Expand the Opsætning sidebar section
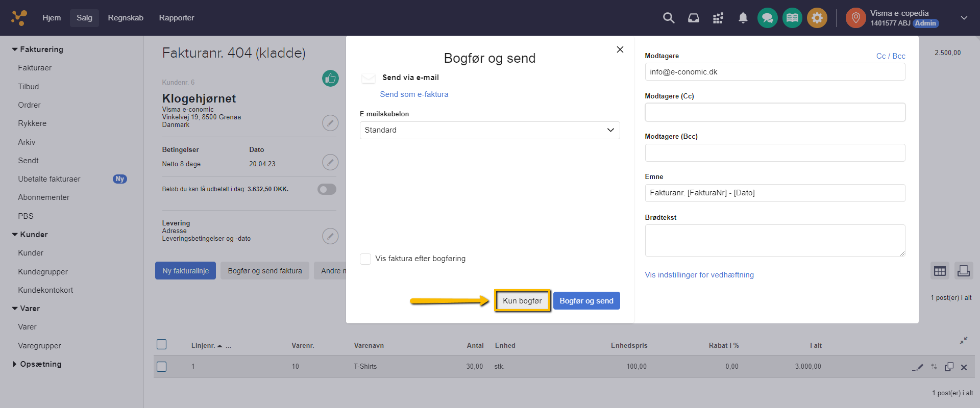Viewport: 980px width, 408px height. pyautogui.click(x=15, y=364)
